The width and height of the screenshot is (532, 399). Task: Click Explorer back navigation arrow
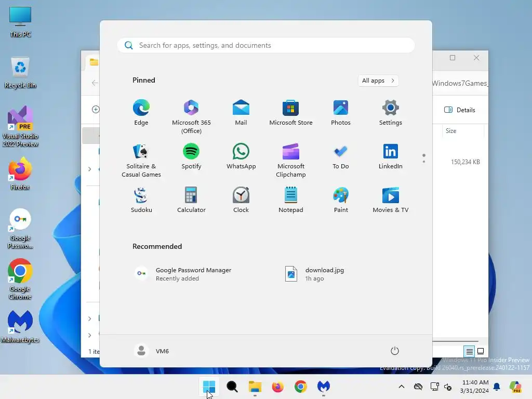tap(95, 83)
